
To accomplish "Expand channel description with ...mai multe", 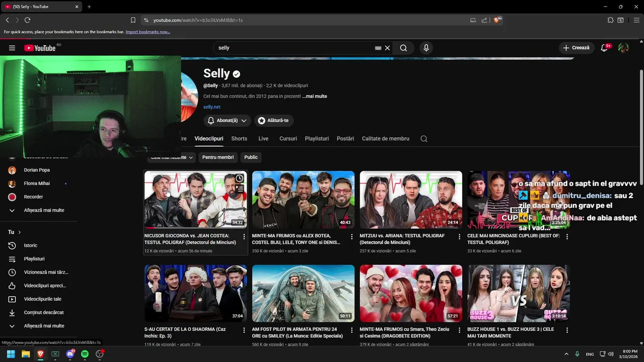I will click(314, 96).
